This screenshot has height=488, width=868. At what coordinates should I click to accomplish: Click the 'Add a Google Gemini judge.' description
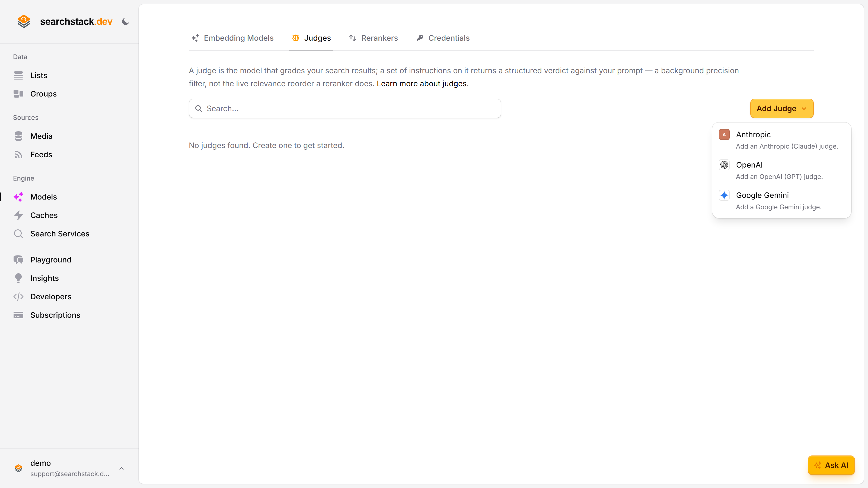coord(778,207)
